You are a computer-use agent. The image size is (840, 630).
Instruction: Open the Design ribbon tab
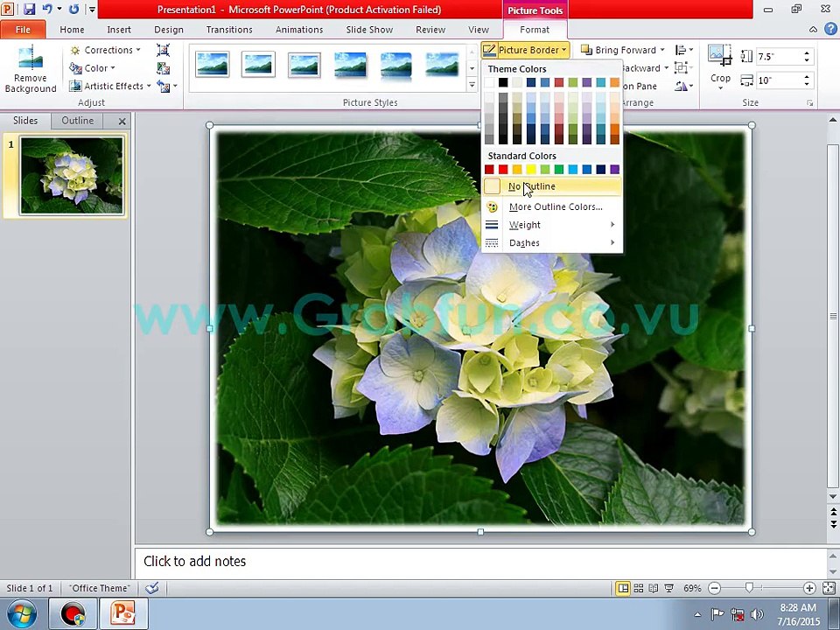[169, 30]
